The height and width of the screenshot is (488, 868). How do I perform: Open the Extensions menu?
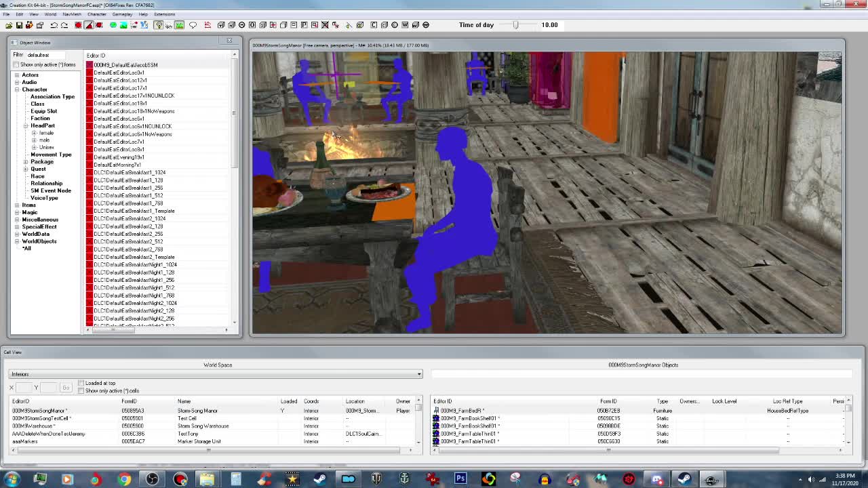(x=164, y=14)
